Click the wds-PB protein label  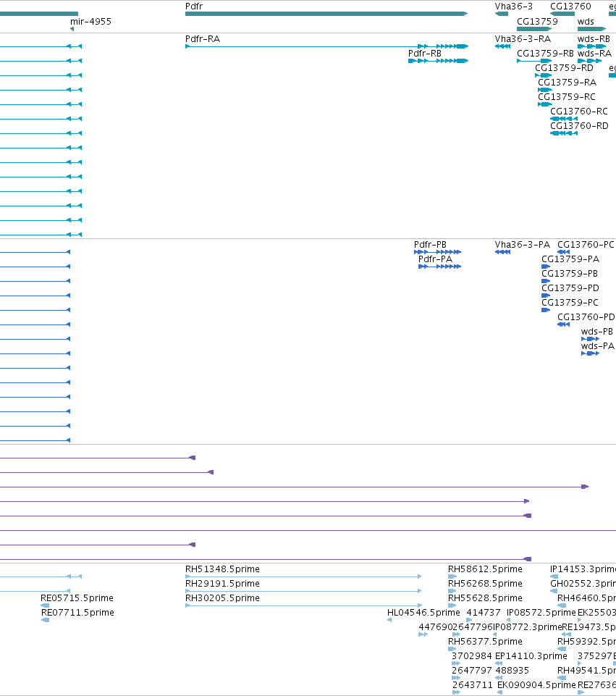coord(597,332)
